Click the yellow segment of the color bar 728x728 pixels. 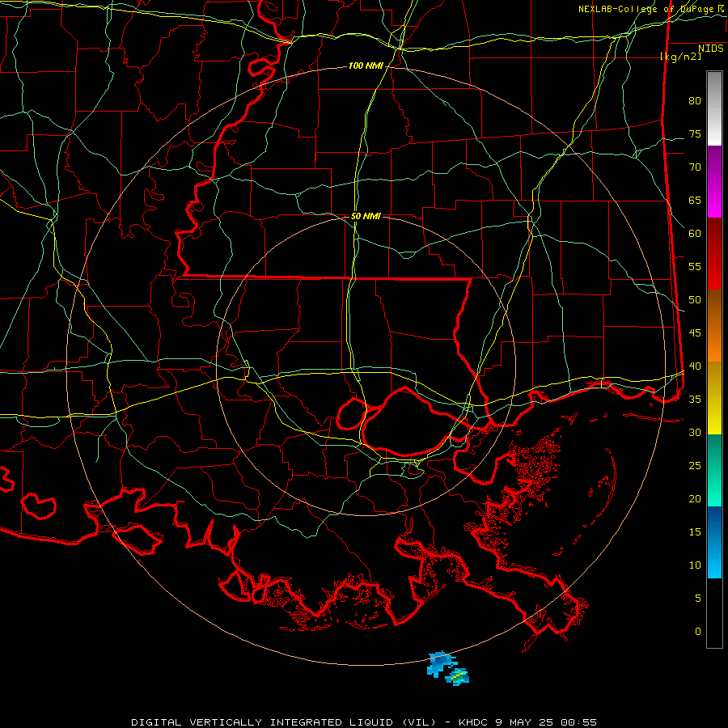[714, 398]
